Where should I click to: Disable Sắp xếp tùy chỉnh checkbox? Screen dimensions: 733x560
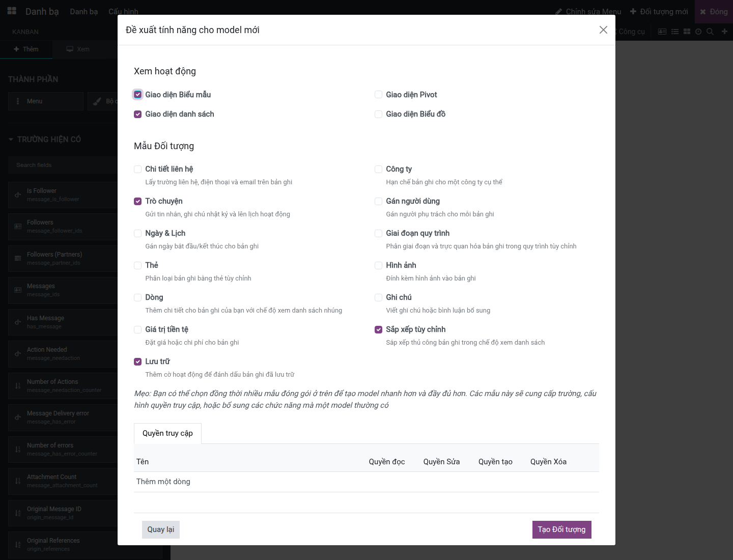pos(378,329)
